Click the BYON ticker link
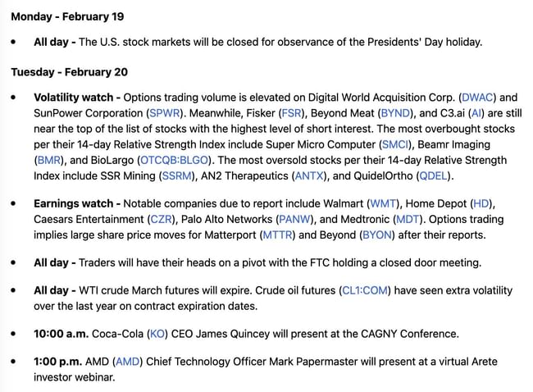 pos(376,235)
